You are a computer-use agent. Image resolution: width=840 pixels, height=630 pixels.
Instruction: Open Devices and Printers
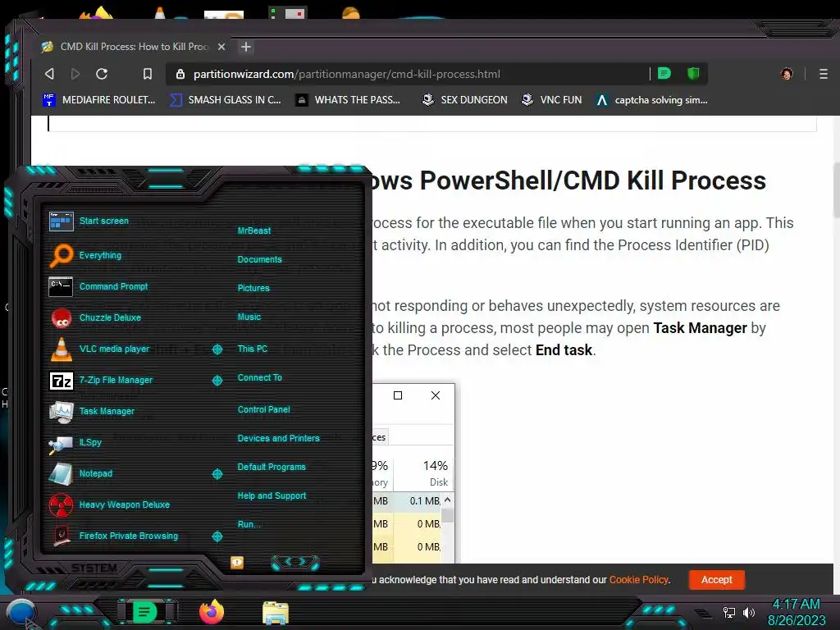(278, 438)
